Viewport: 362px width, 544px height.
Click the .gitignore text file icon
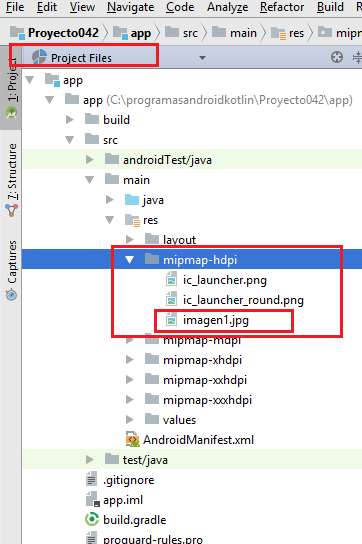pos(91,480)
